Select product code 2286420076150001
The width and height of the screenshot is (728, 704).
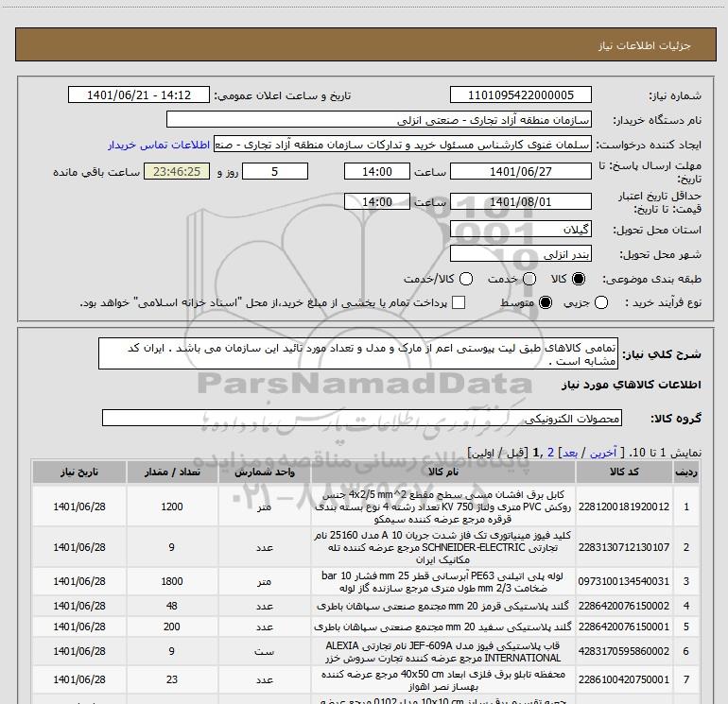coord(624,627)
